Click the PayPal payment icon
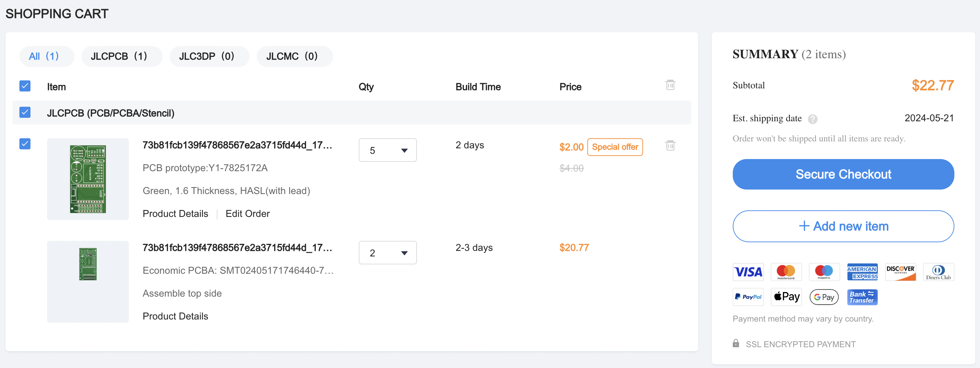This screenshot has width=980, height=368. coord(748,297)
